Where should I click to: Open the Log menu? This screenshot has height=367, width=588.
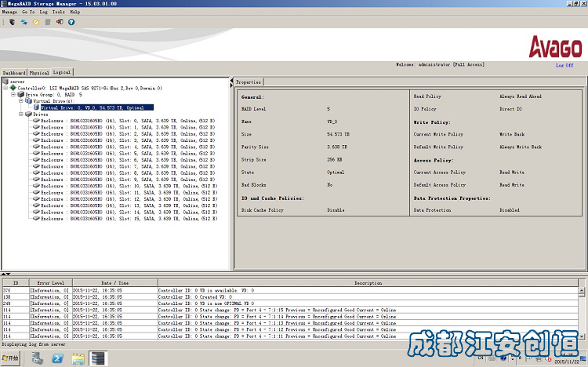coord(43,12)
